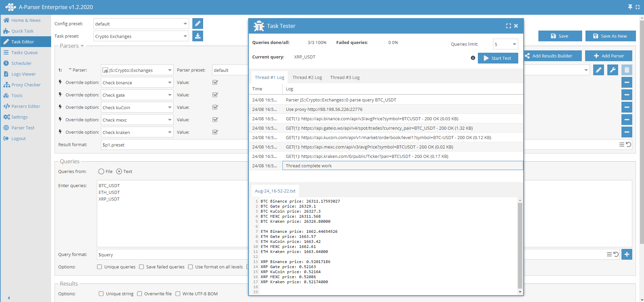This screenshot has width=644, height=302.
Task: Click the edit config preset pencil icon
Action: pyautogui.click(x=198, y=24)
